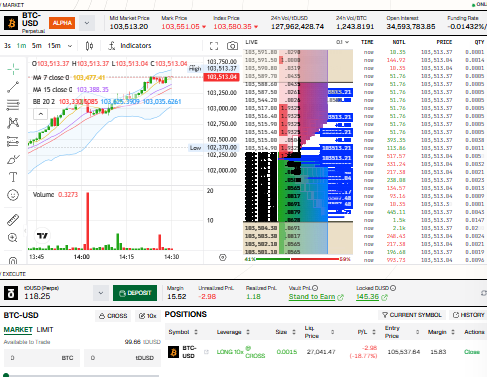Click the LIVE order book label
This screenshot has height=377, width=487.
[x=251, y=42]
